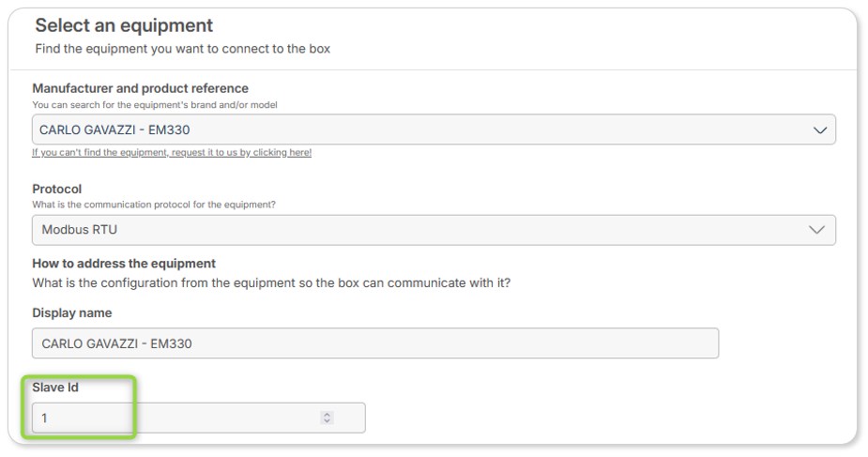Open the Modbus RTU protocol selector

(434, 230)
